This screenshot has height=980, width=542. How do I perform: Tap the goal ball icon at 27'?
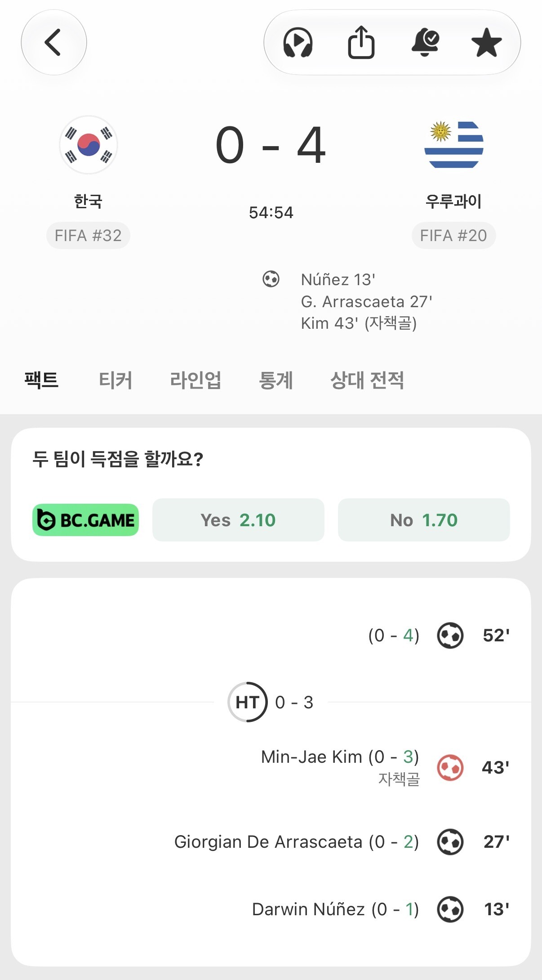point(450,841)
